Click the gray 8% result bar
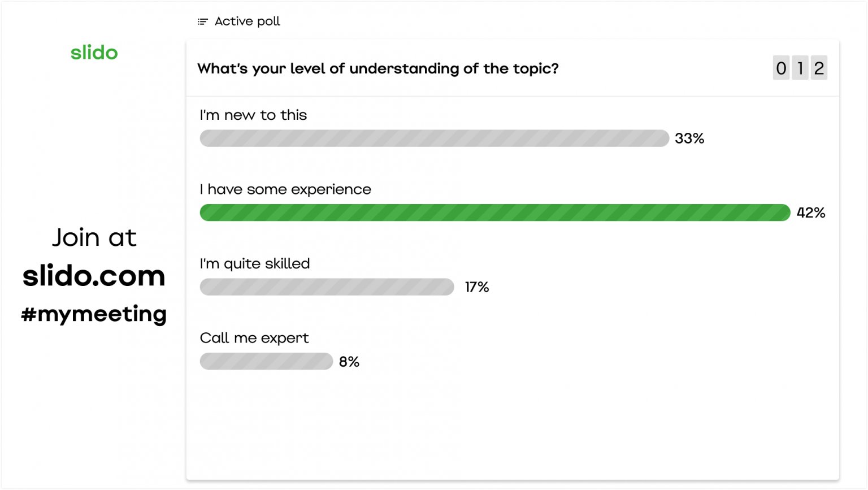The width and height of the screenshot is (868, 490). 266,361
